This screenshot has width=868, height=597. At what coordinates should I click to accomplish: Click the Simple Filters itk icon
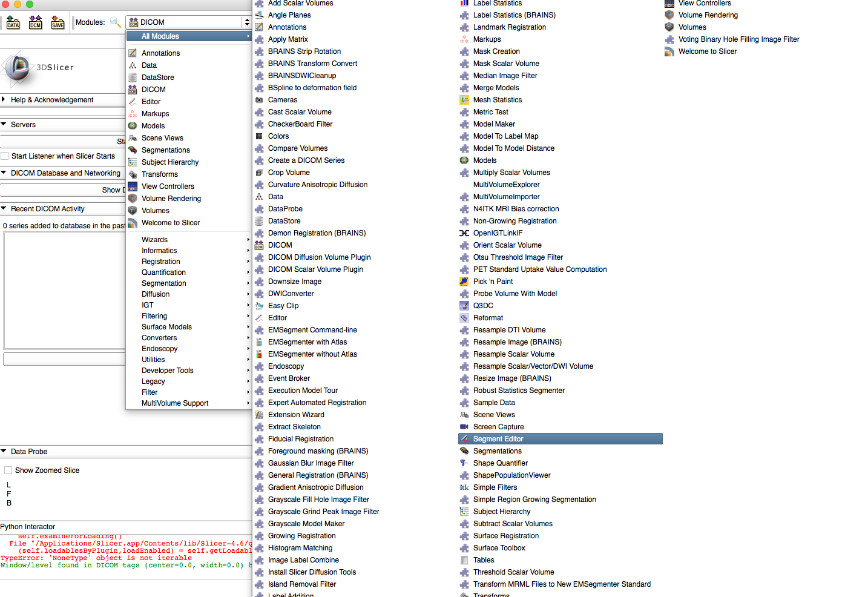[464, 487]
